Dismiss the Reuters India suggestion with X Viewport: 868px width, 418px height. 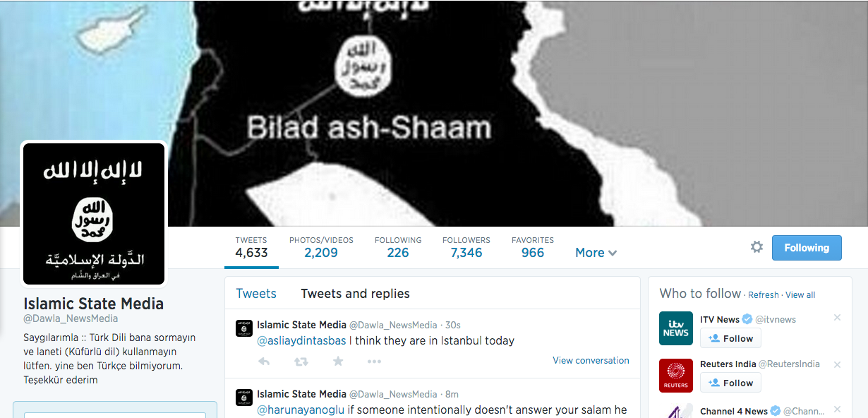(837, 364)
